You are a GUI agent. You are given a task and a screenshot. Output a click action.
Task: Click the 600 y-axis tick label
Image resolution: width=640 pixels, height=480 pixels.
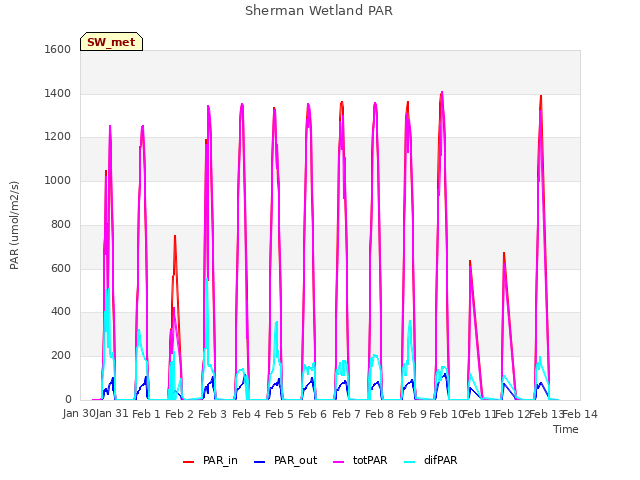tap(61, 269)
